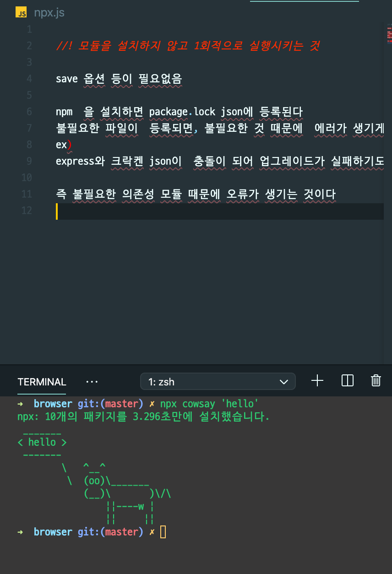This screenshot has width=392, height=574.
Task: Kill the terminal via the trash icon
Action: (x=376, y=380)
